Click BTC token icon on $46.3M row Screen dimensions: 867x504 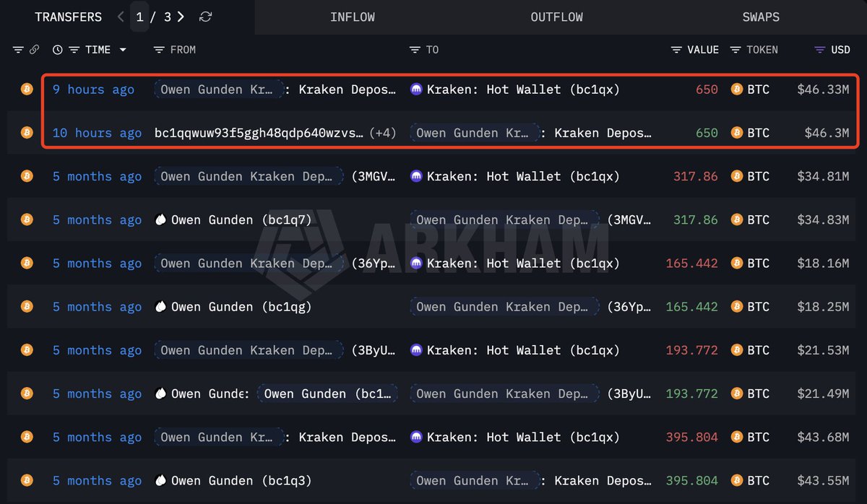click(x=737, y=133)
